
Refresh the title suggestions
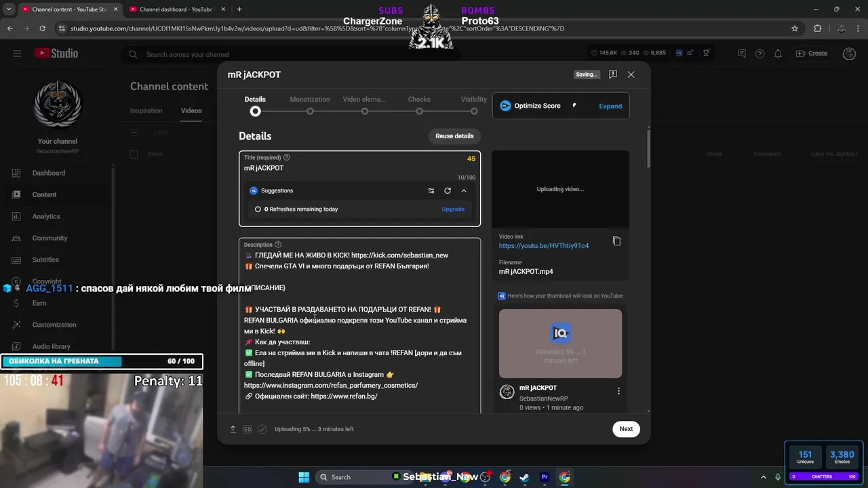click(448, 190)
